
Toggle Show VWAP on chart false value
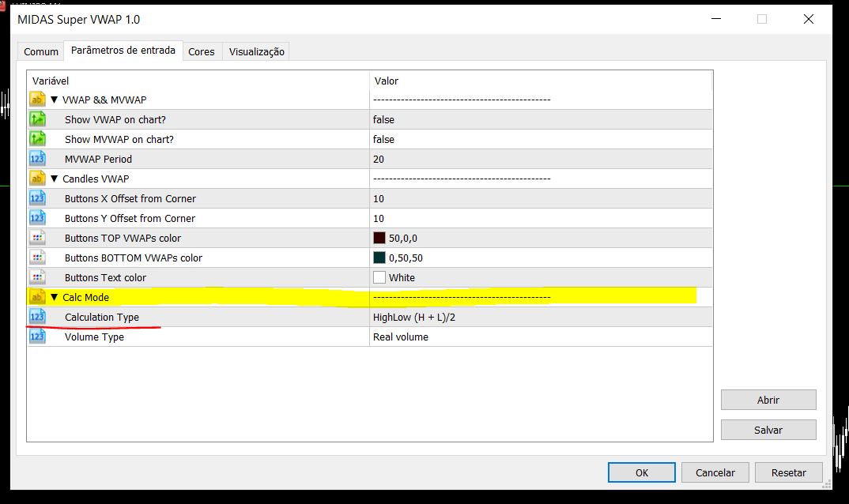383,119
